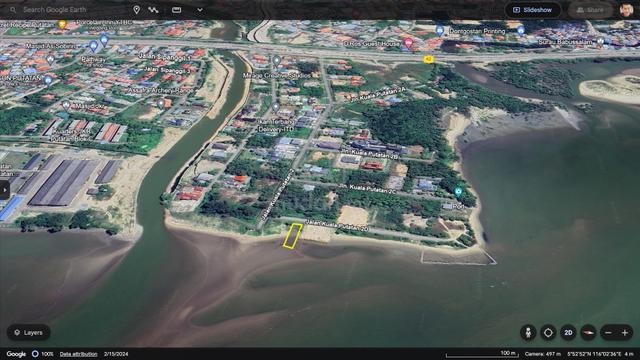Click the Dongostan Printing blue marker
Screen dimensions: 640x360
click(x=440, y=30)
